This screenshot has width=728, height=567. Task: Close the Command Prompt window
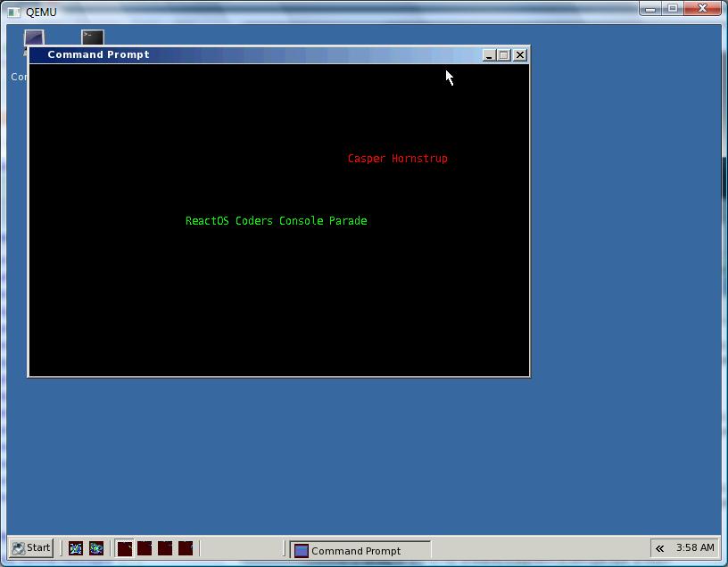520,55
